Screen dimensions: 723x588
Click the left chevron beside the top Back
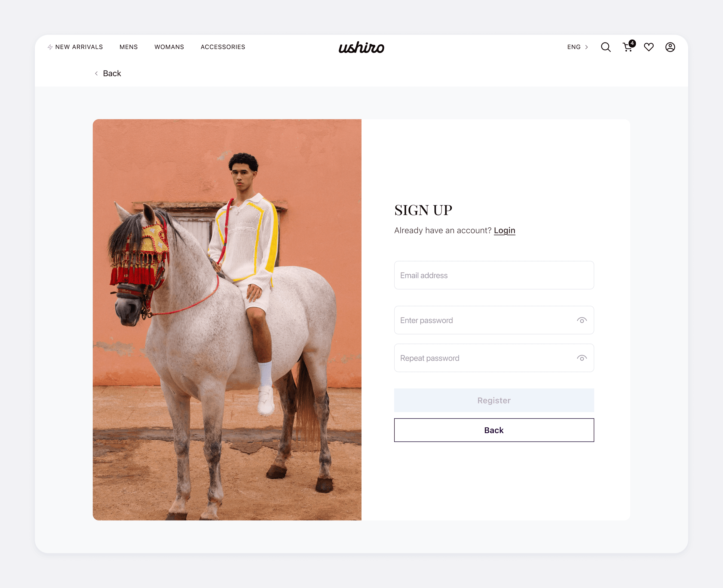[97, 73]
